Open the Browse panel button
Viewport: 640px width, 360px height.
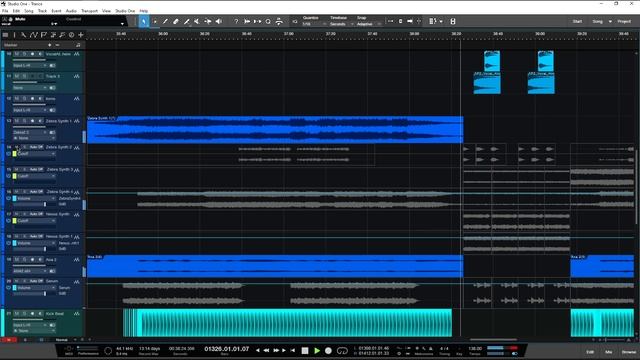point(629,352)
